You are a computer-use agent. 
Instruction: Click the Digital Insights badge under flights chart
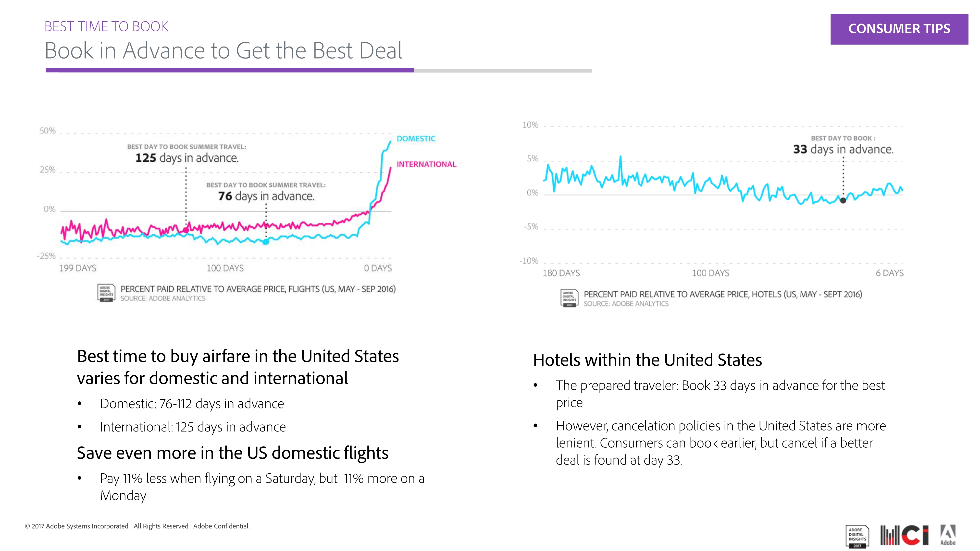(x=106, y=293)
